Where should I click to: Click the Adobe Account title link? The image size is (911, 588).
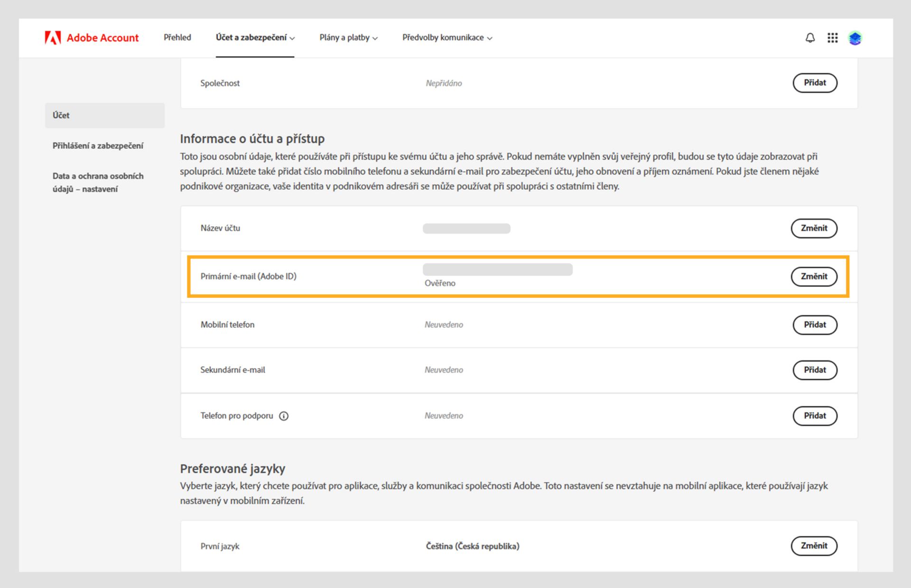click(102, 38)
